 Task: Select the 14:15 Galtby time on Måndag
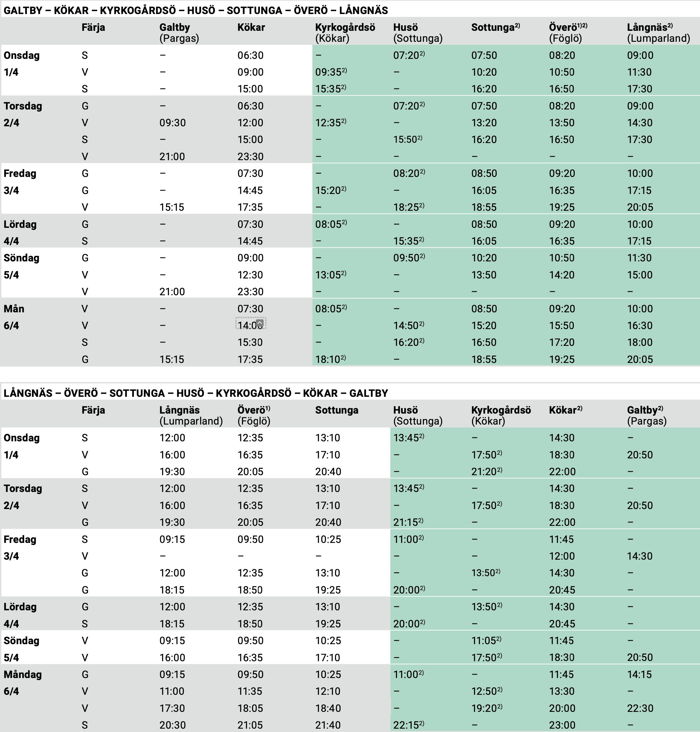coord(640,675)
